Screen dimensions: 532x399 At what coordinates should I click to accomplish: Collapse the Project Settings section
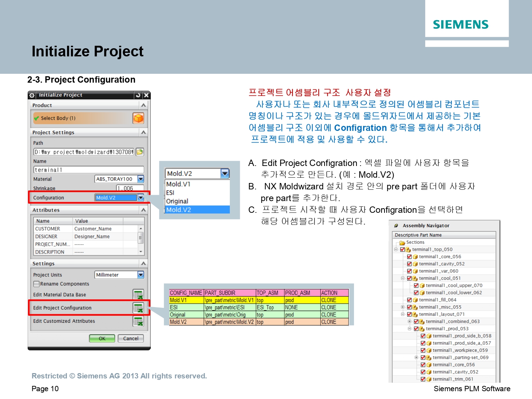tap(143, 132)
